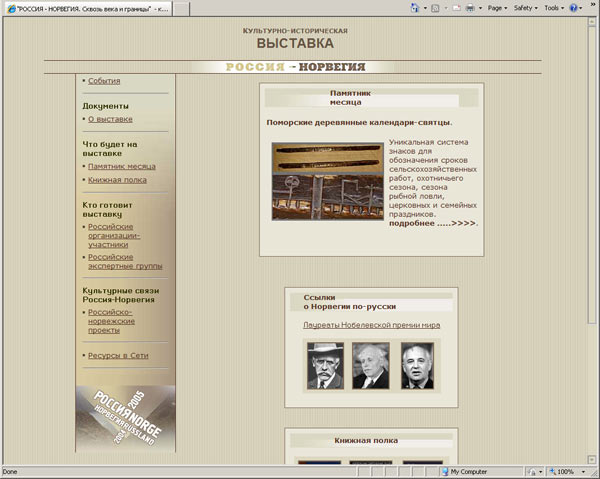Expand the Safety dropdown menu
The width and height of the screenshot is (600, 479).
(525, 7)
